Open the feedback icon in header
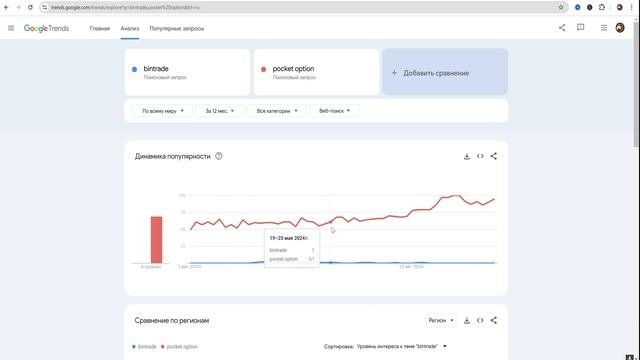Viewport: 640px width, 360px height. click(580, 28)
